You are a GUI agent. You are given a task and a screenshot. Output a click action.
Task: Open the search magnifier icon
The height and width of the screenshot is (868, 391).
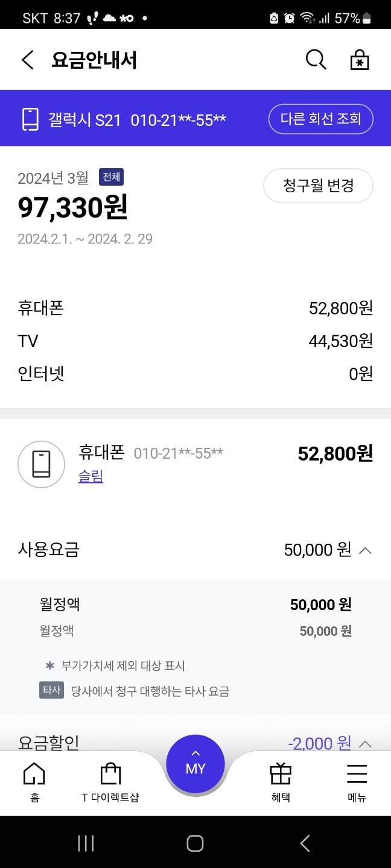pyautogui.click(x=316, y=60)
